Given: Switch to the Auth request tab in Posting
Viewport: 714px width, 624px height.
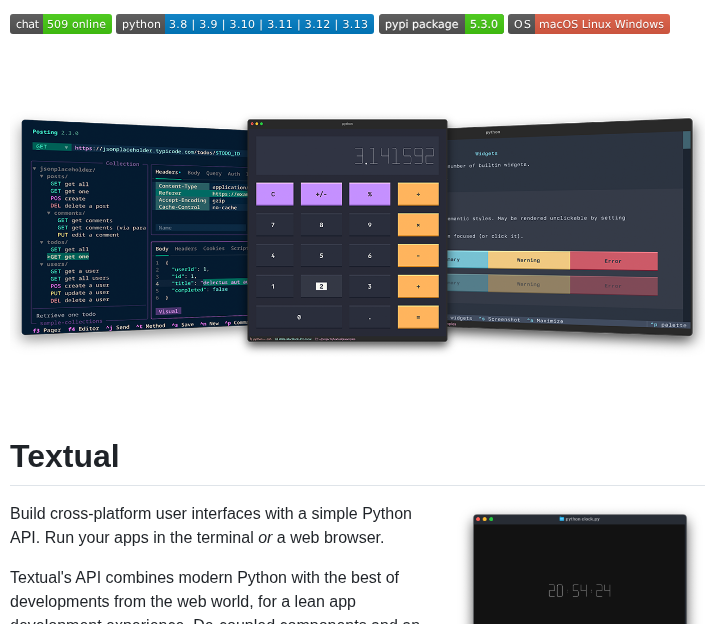Looking at the screenshot, I should [x=234, y=174].
